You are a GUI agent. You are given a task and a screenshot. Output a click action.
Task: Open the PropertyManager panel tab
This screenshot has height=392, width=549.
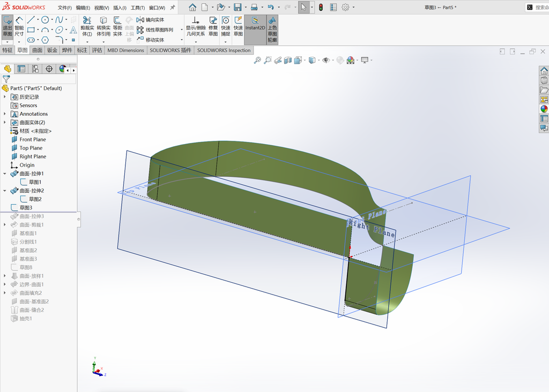(x=21, y=69)
